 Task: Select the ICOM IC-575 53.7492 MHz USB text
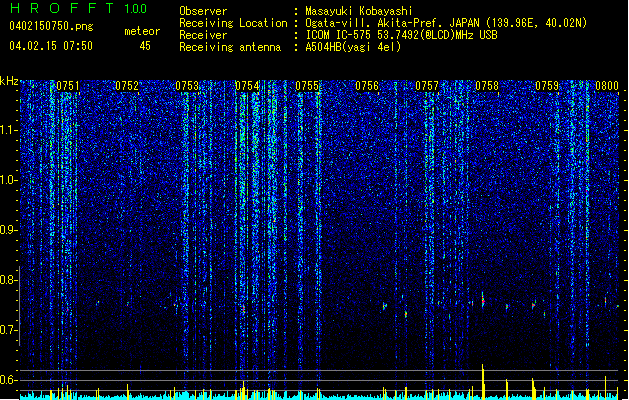402,35
